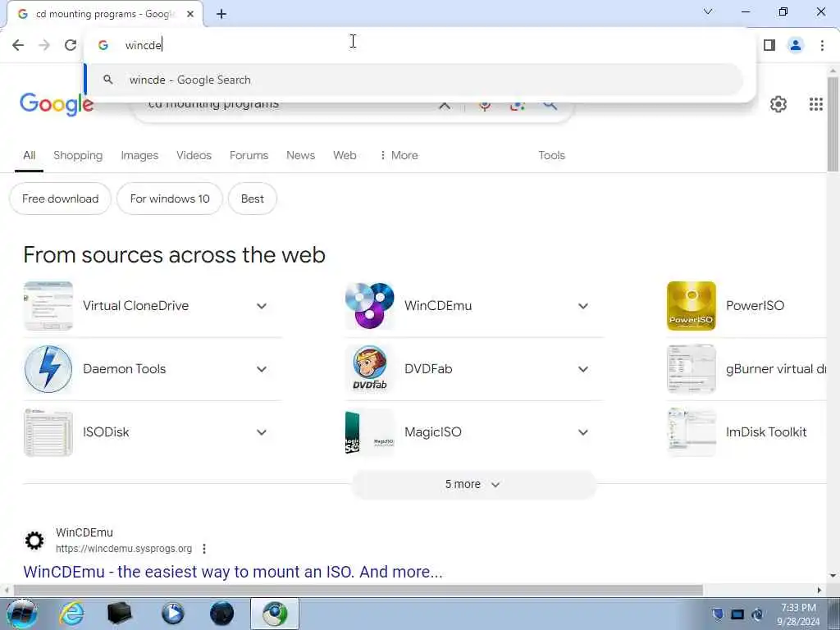Open the ImDisk Toolkit thumbnail
Screen dimensions: 840x630
[x=691, y=432]
